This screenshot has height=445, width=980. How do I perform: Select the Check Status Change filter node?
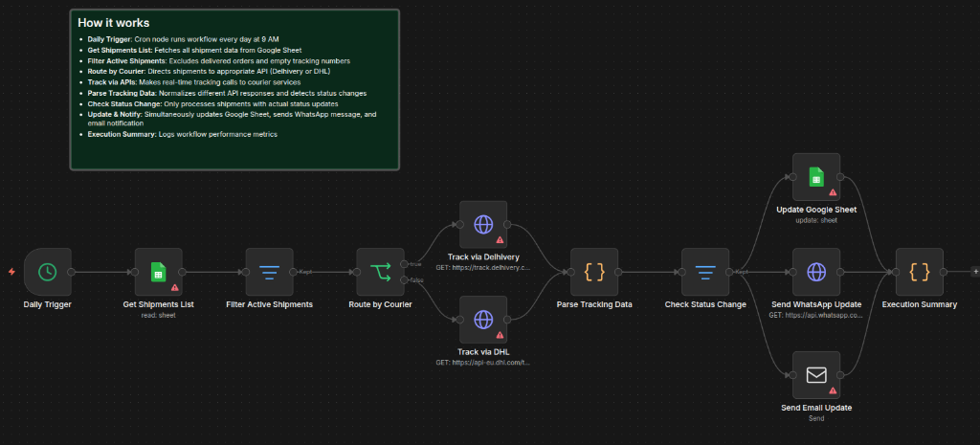tap(705, 272)
